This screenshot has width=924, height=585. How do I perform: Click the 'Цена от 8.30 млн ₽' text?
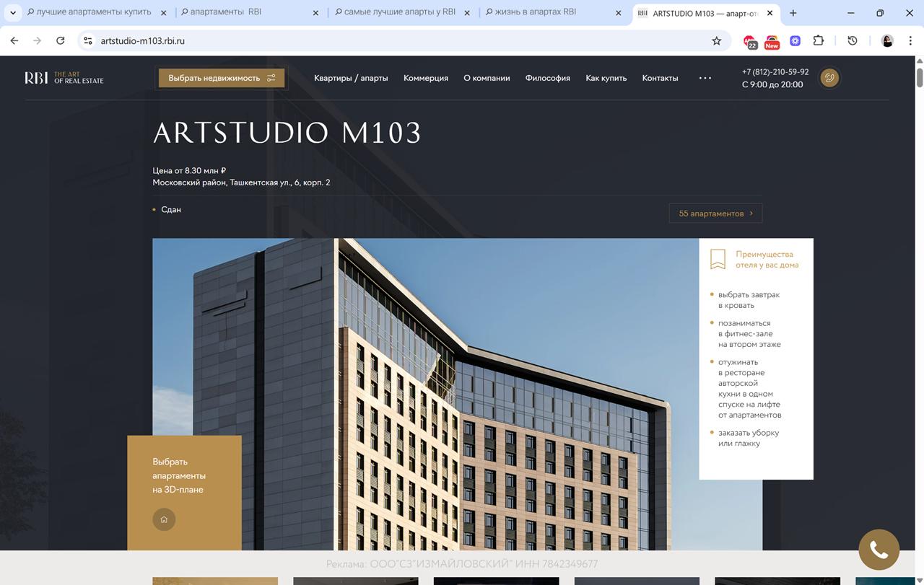click(189, 171)
